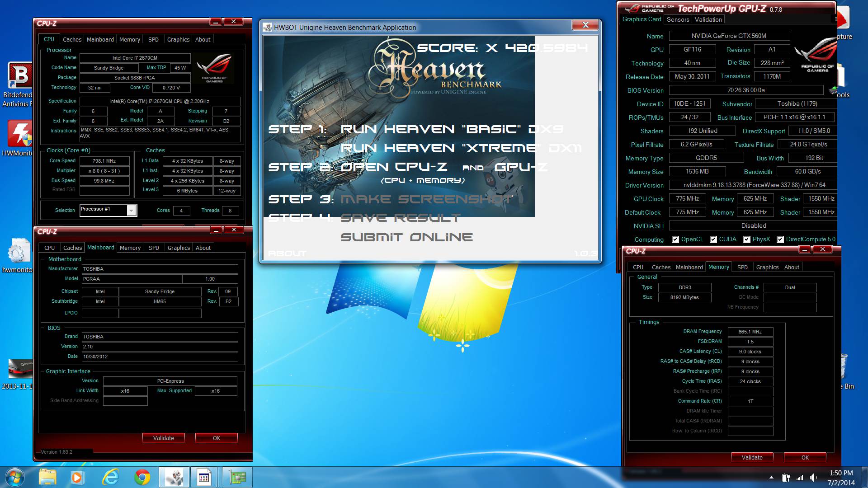
Task: Open SPD tab in top CPU-Z window
Action: [153, 40]
